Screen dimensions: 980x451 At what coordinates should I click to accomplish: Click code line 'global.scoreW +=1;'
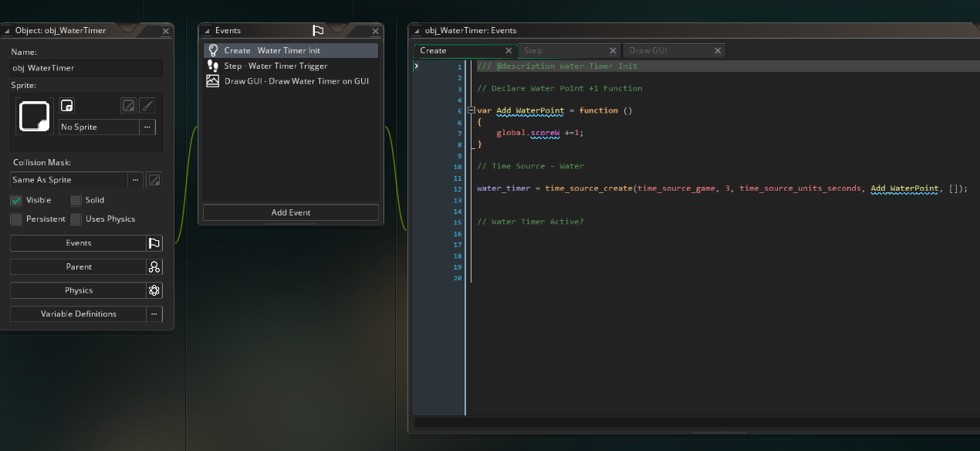[x=540, y=133]
